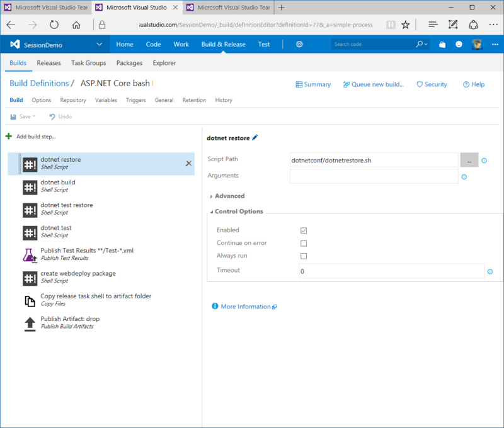Go to the Releases hub
Screen dimensions: 504x428
pos(49,63)
